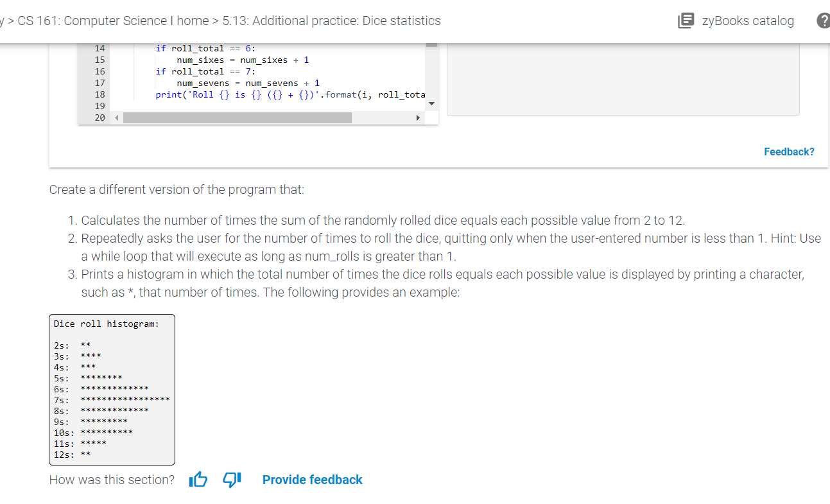Click the zyBooks catalog icon

click(x=686, y=20)
